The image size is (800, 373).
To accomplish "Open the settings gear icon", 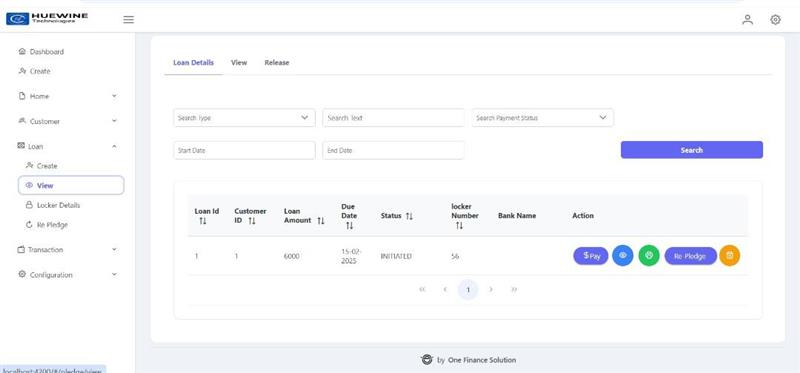I will 775,20.
